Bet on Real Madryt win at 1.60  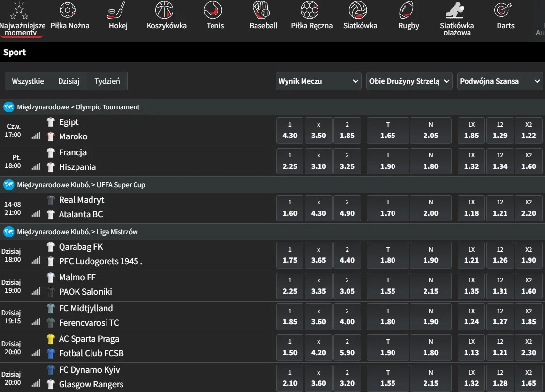click(x=289, y=209)
